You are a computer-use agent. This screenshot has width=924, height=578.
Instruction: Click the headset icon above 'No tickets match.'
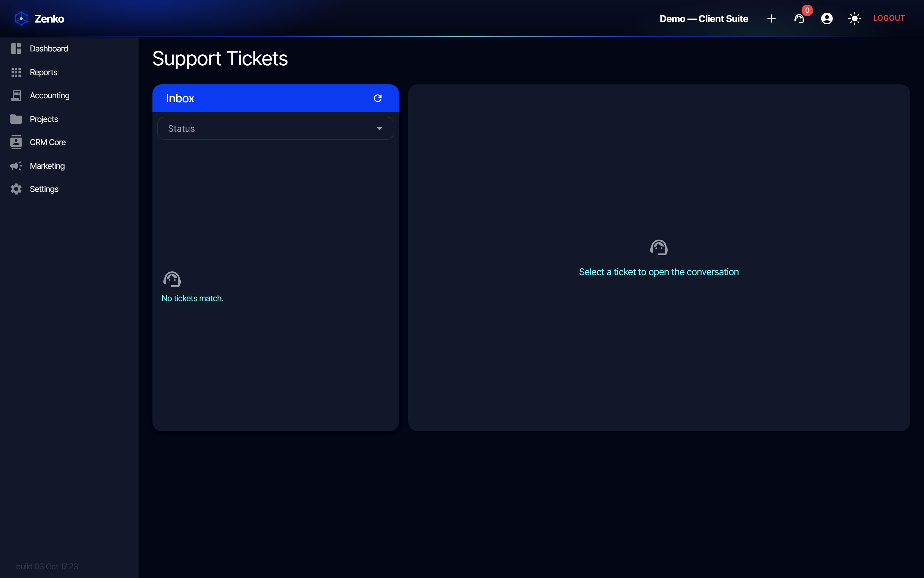click(172, 279)
